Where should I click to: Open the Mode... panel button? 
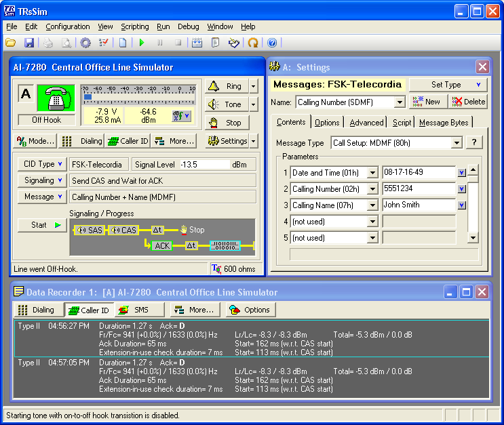pos(35,141)
